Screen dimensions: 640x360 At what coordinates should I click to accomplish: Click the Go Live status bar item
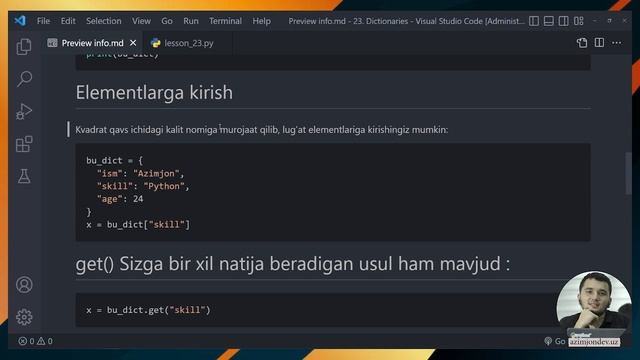tap(555, 341)
